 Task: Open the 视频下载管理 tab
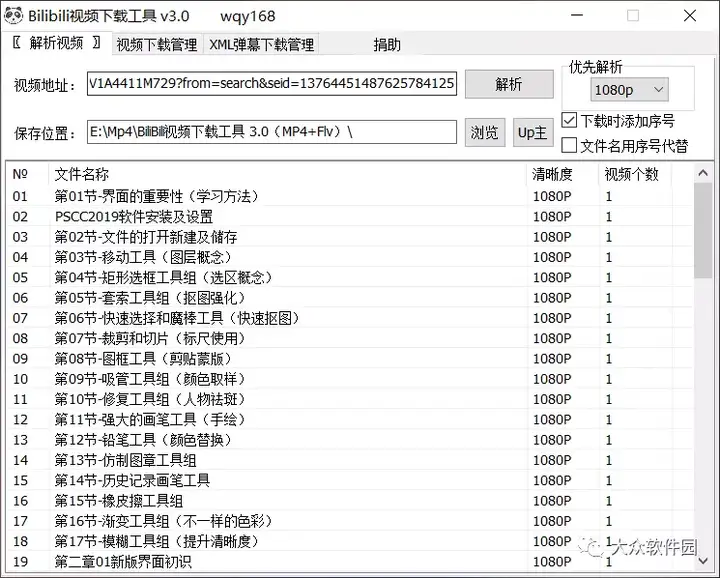point(157,45)
